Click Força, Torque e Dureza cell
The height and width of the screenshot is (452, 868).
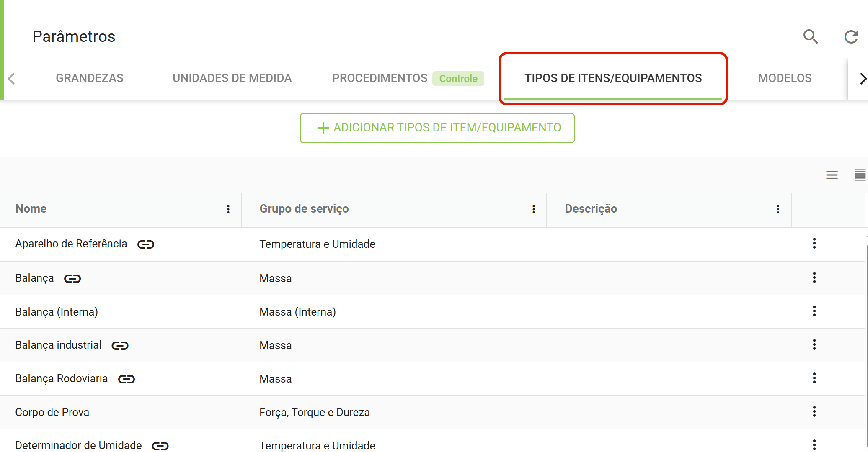pyautogui.click(x=315, y=412)
